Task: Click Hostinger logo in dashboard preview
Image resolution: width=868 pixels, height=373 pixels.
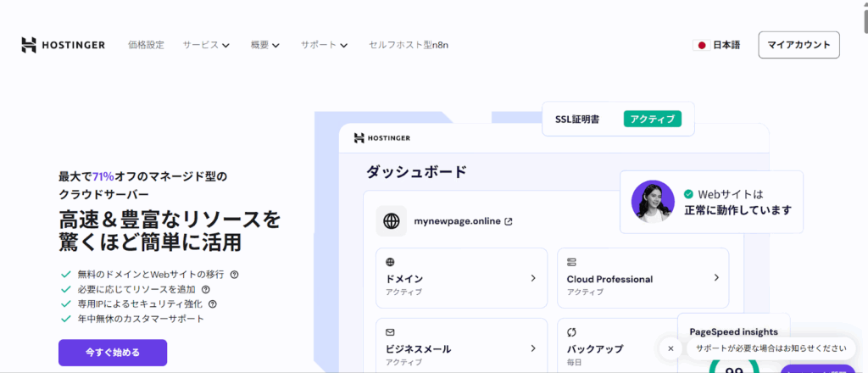Action: pos(382,138)
